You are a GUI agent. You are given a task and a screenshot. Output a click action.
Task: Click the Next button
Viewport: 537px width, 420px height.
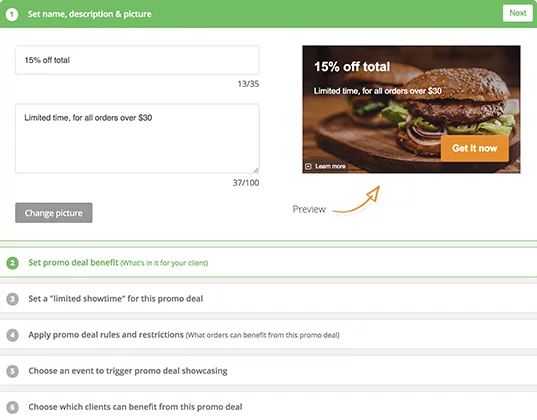pyautogui.click(x=517, y=13)
